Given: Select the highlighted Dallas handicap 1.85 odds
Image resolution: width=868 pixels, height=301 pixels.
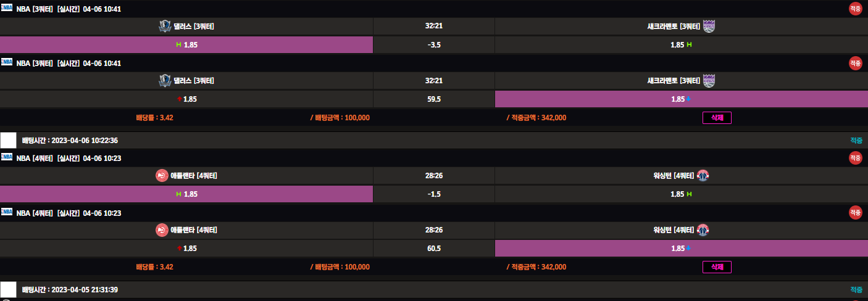Looking at the screenshot, I should (x=186, y=45).
